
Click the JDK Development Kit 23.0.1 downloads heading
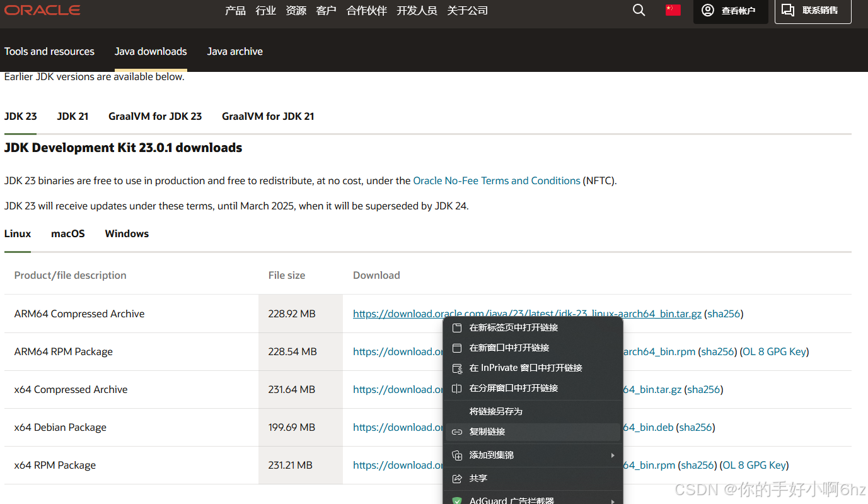124,148
